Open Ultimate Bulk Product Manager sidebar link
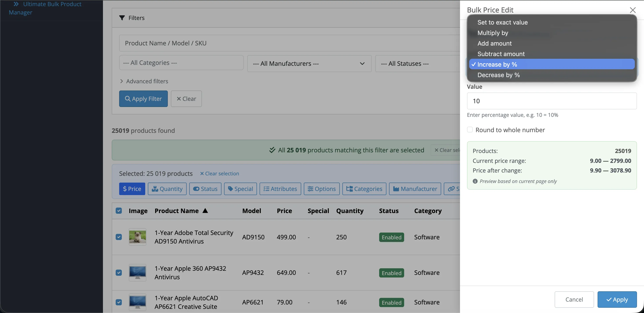This screenshot has height=313, width=644. pos(45,8)
